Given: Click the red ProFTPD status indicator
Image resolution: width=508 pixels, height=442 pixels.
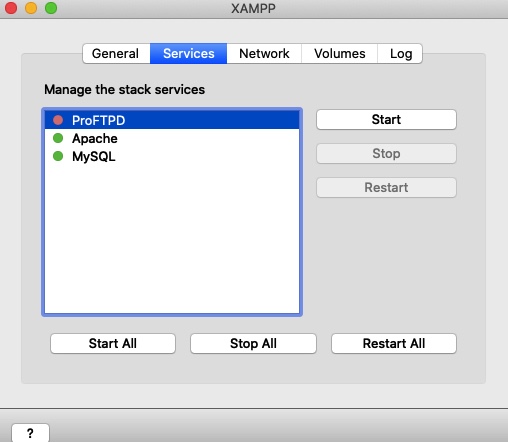Looking at the screenshot, I should coord(58,120).
